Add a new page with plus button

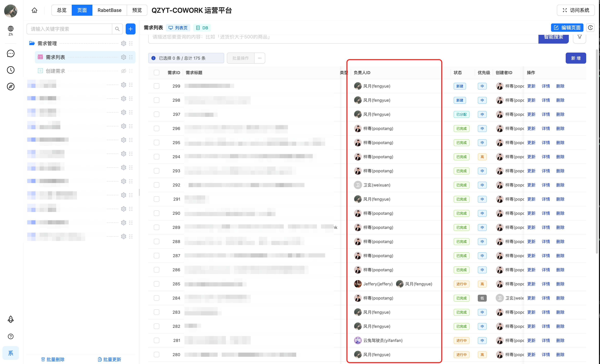(x=131, y=29)
